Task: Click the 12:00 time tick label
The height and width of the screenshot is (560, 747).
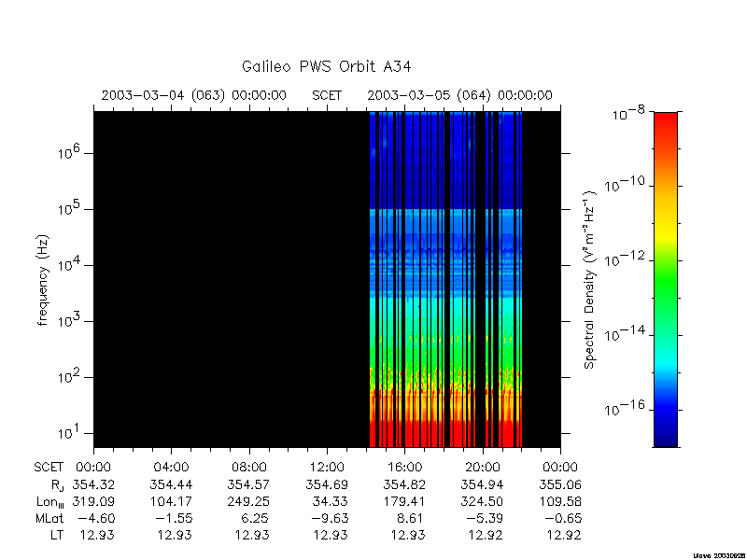Action: (x=327, y=467)
